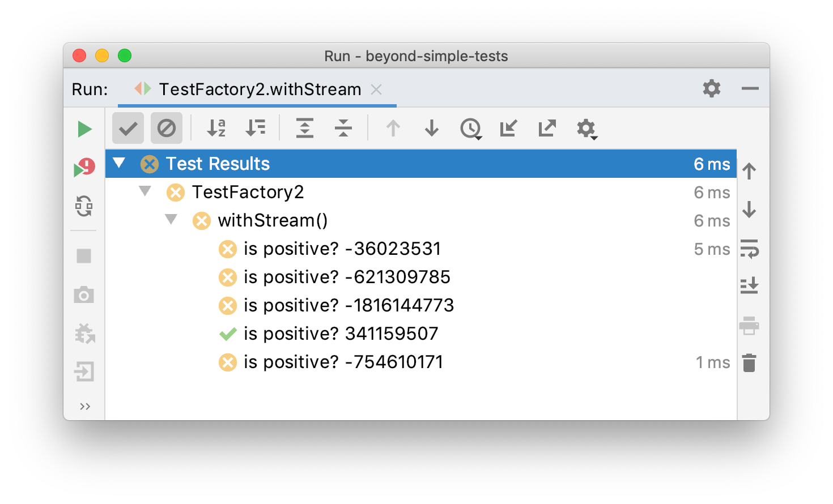Expand all test nodes
Viewport: 833px width, 504px height.
pyautogui.click(x=305, y=129)
